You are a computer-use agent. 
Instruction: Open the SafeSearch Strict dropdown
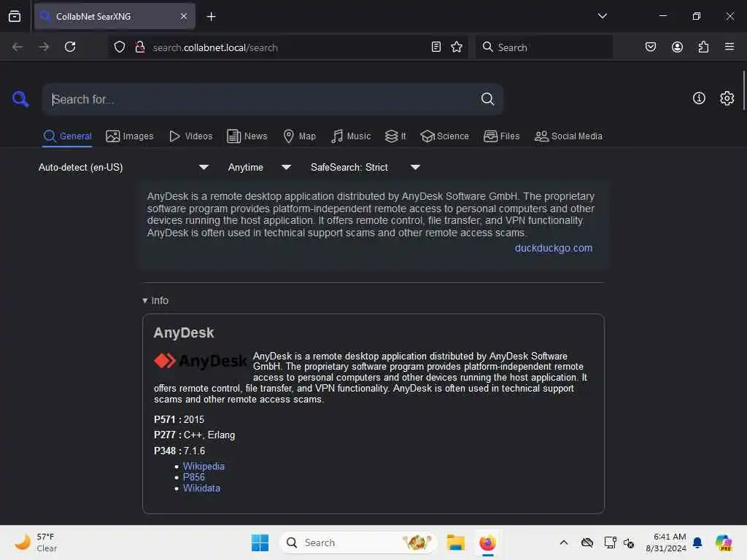tap(365, 167)
